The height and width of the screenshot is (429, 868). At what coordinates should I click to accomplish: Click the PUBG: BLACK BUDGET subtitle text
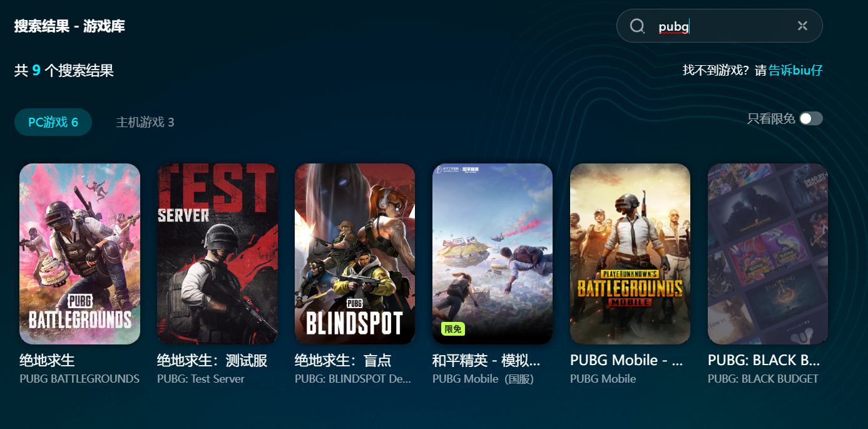[x=763, y=379]
